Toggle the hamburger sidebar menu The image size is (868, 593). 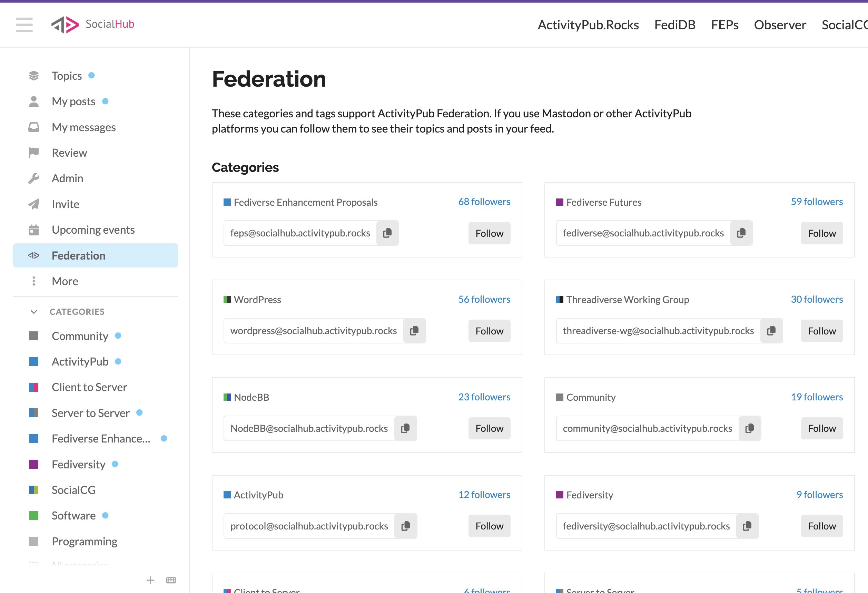(x=24, y=25)
